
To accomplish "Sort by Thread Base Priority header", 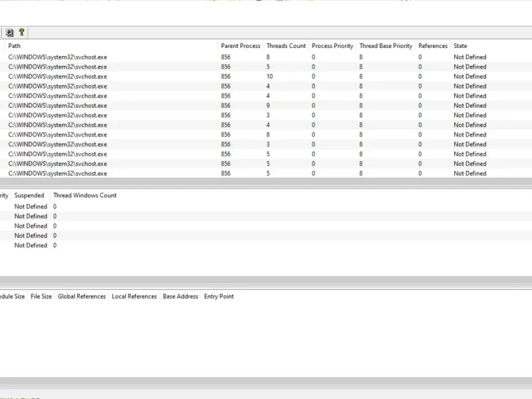I will click(386, 46).
